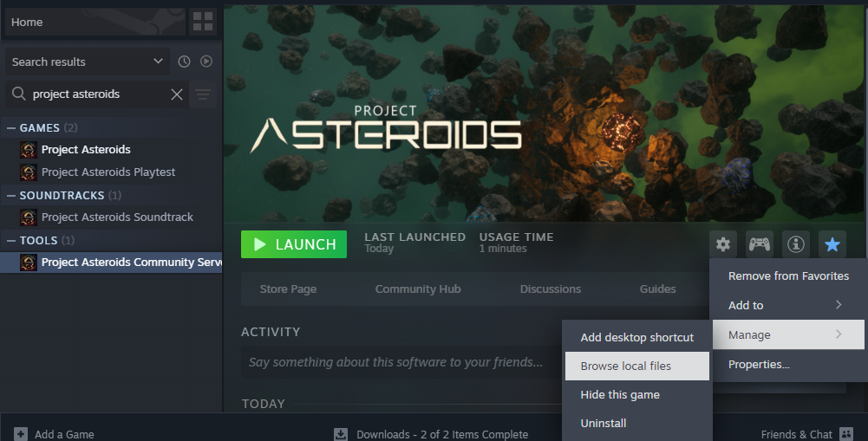Open recent activity clock icon
The width and height of the screenshot is (868, 441).
(184, 62)
